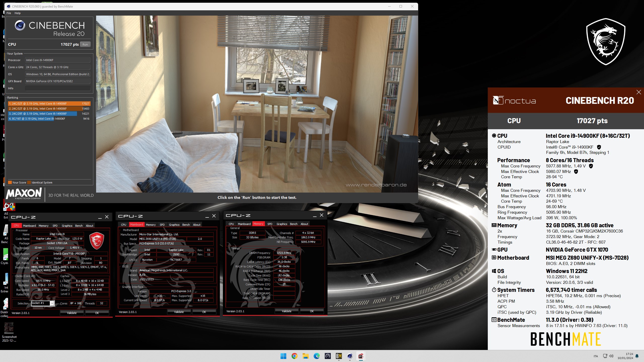
Task: Switch to Mainboard tab in left CPU-Z window
Action: (29, 226)
